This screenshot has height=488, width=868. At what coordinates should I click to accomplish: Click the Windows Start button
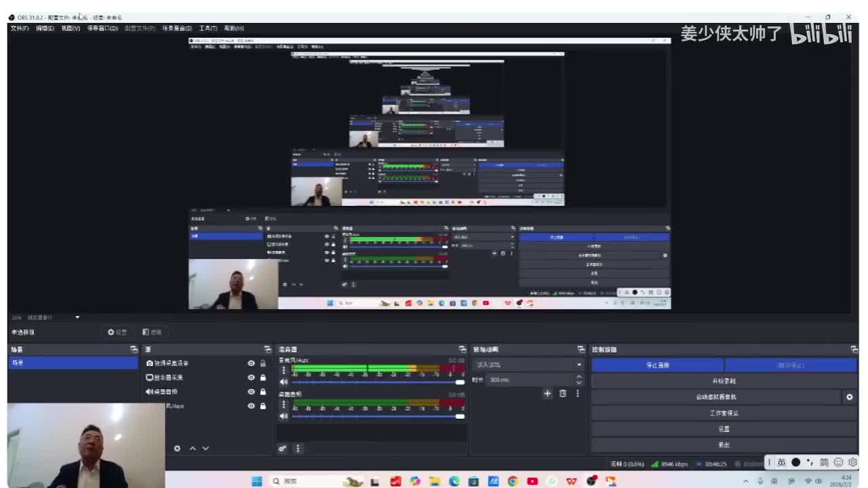point(257,481)
